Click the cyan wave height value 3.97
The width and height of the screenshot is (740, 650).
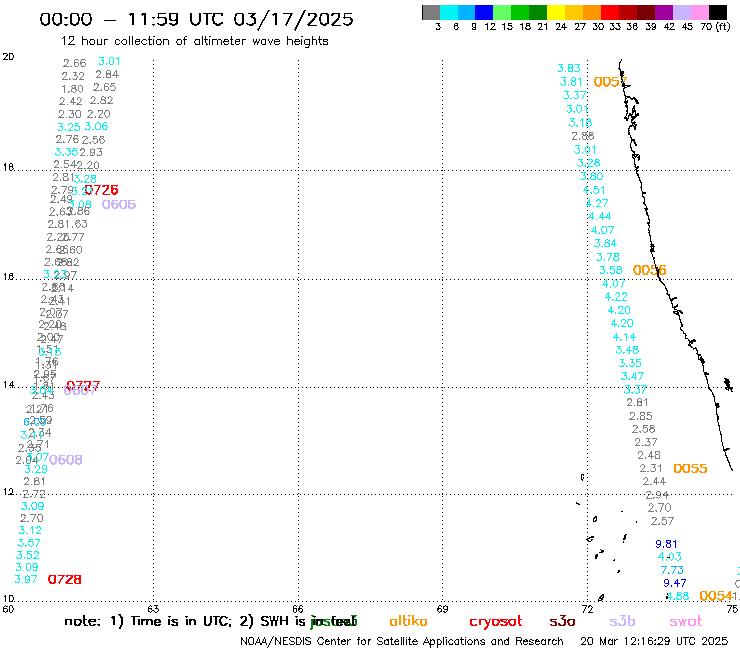[x=26, y=579]
